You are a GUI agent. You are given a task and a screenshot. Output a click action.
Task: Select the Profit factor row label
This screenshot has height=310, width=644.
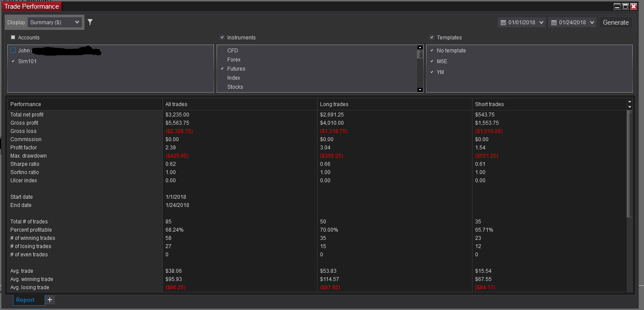tap(23, 148)
